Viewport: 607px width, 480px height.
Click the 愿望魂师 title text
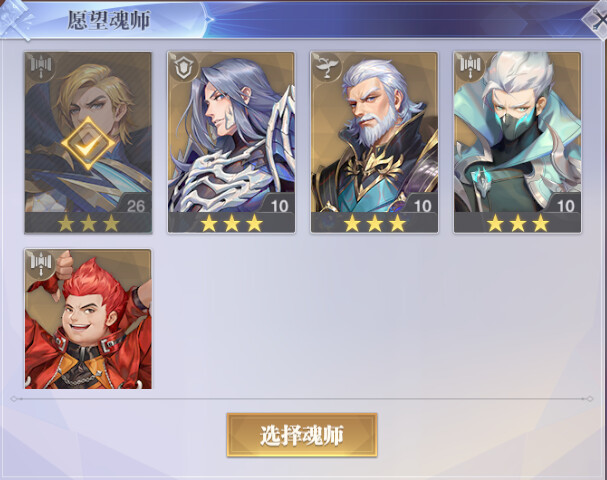[109, 21]
